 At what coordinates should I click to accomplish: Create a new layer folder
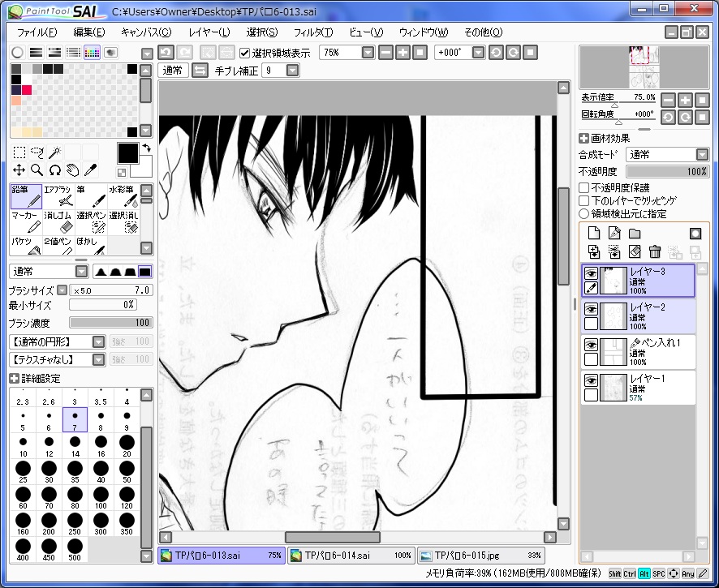pyautogui.click(x=635, y=234)
